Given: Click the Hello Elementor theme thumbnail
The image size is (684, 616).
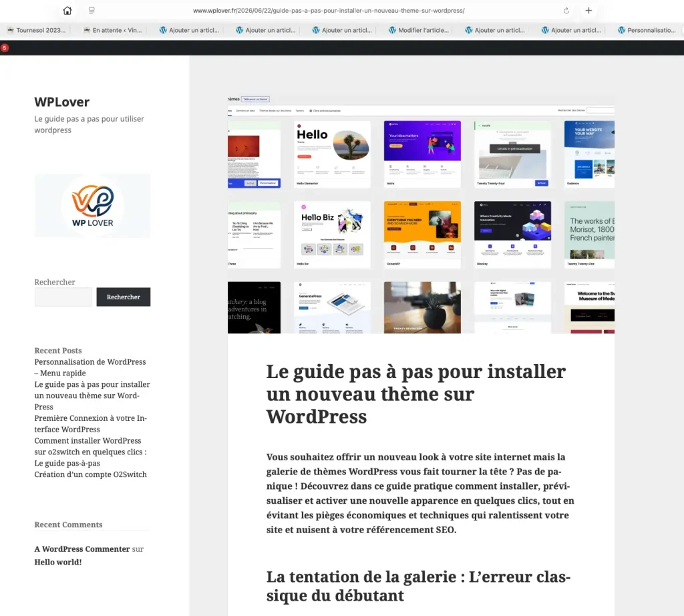Looking at the screenshot, I should (x=332, y=154).
